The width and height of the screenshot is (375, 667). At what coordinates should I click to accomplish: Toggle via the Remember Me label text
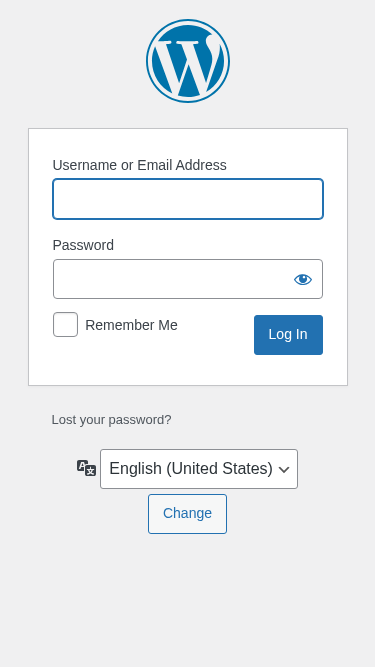(131, 325)
